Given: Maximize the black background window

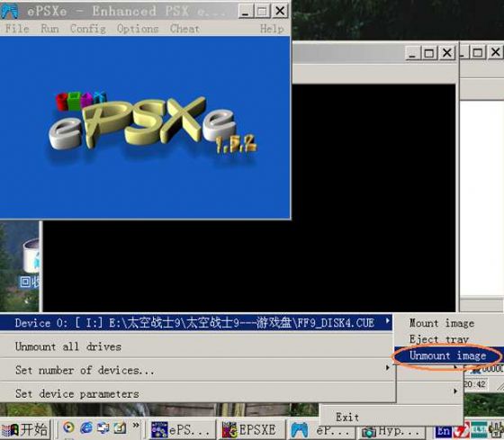Looking at the screenshot, I should pyautogui.click(x=429, y=53).
